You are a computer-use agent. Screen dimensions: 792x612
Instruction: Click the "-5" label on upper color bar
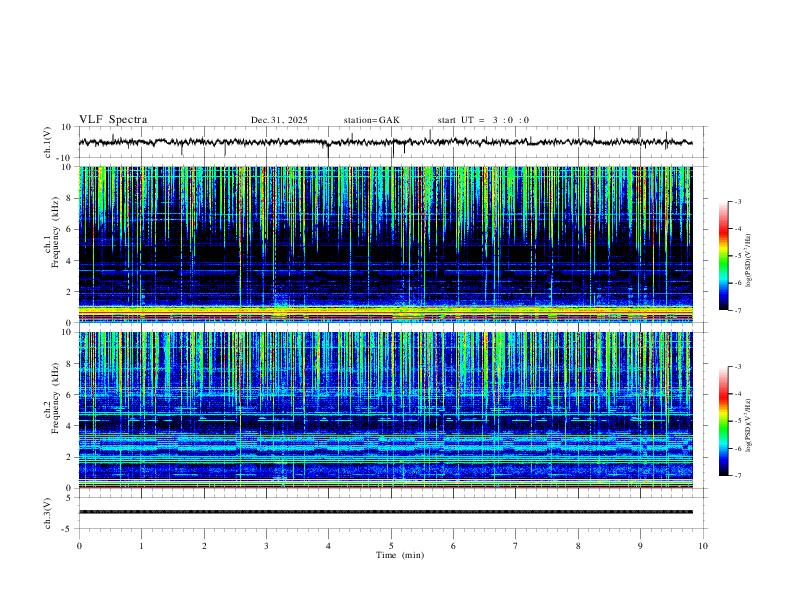click(738, 256)
